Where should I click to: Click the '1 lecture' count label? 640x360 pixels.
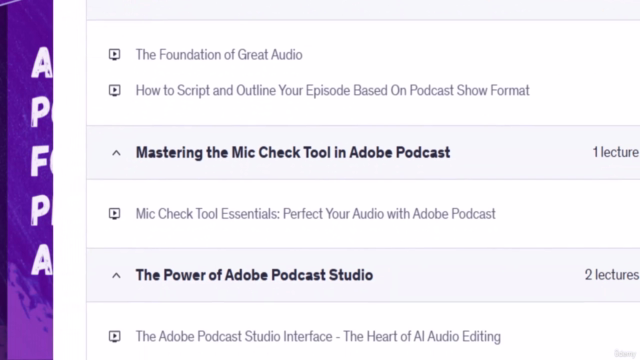(616, 152)
